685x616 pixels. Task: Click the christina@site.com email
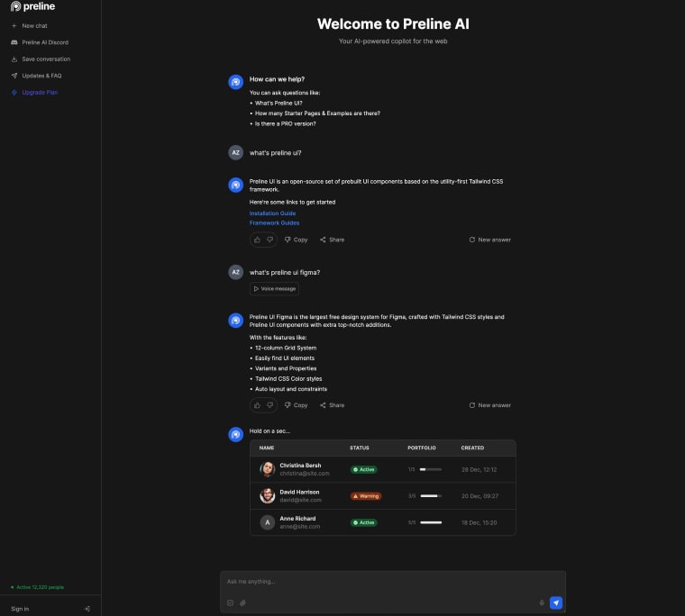[x=305, y=473]
